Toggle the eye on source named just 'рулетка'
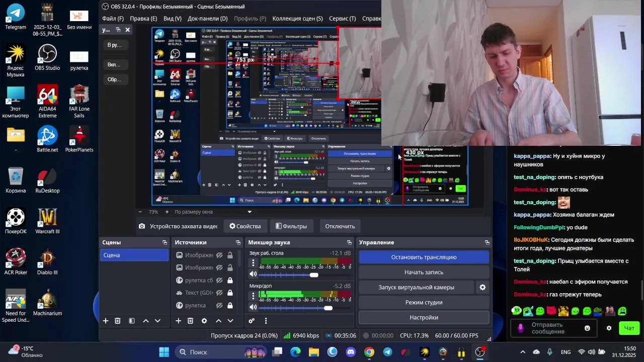Image resolution: width=644 pixels, height=362 pixels. coord(219,306)
